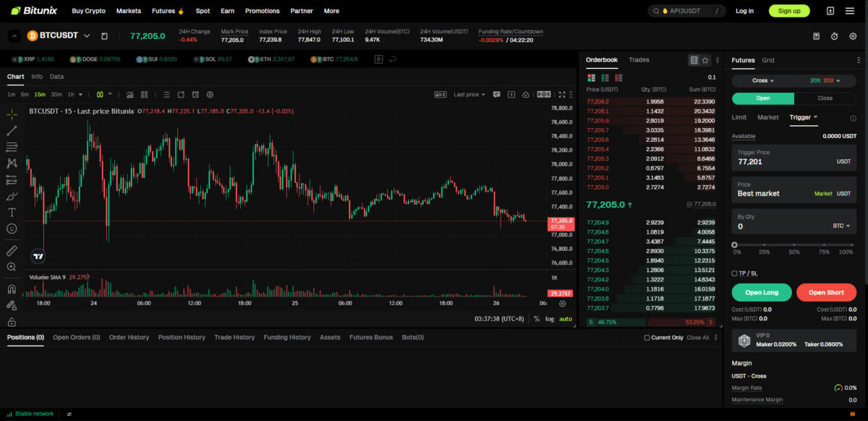The height and width of the screenshot is (421, 868).
Task: Click the Sign up button
Action: pos(789,11)
